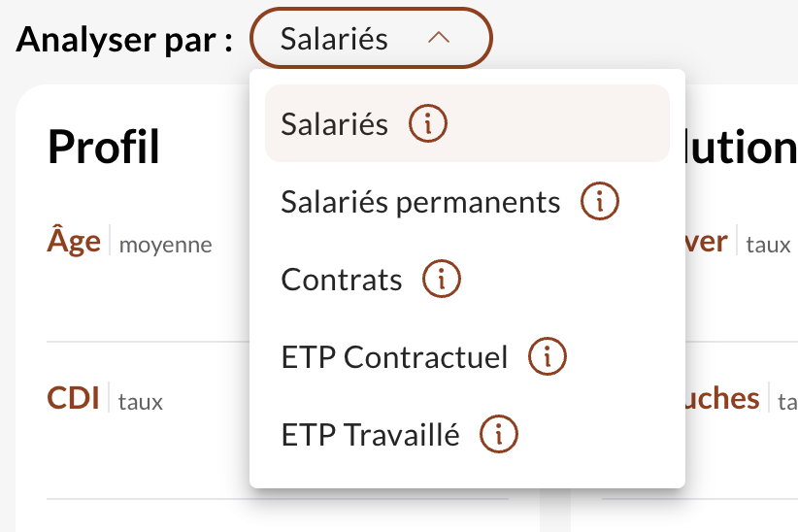
Task: Select Salariés option in dropdown list
Action: click(467, 123)
